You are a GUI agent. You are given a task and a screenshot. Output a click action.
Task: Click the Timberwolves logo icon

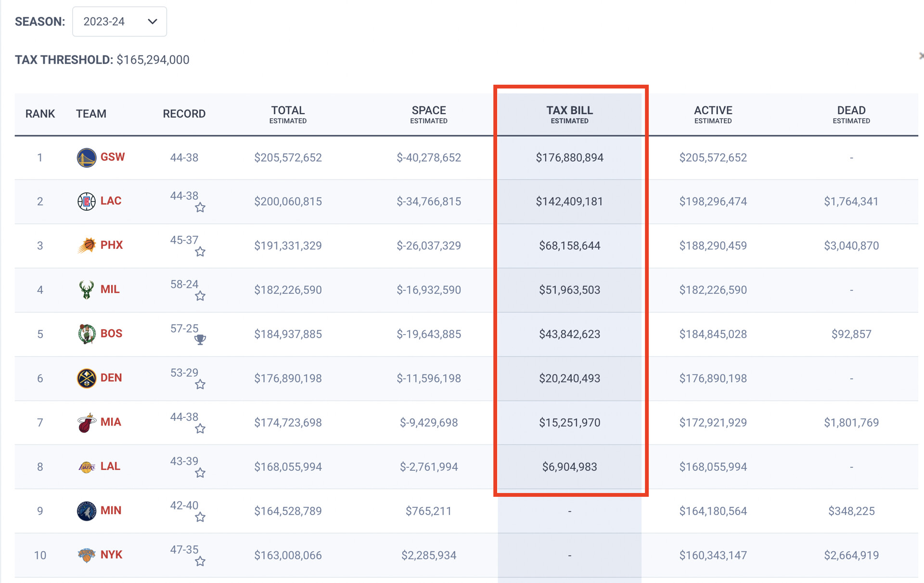point(86,511)
